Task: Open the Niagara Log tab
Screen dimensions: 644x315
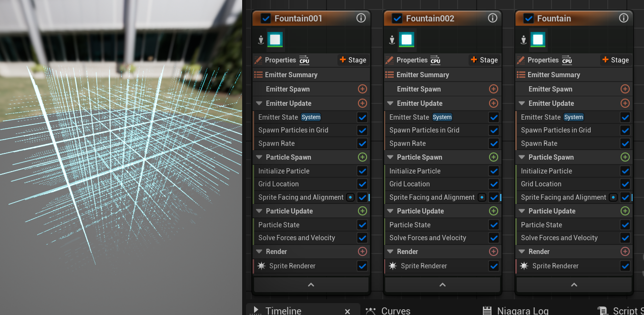Action: 522,311
